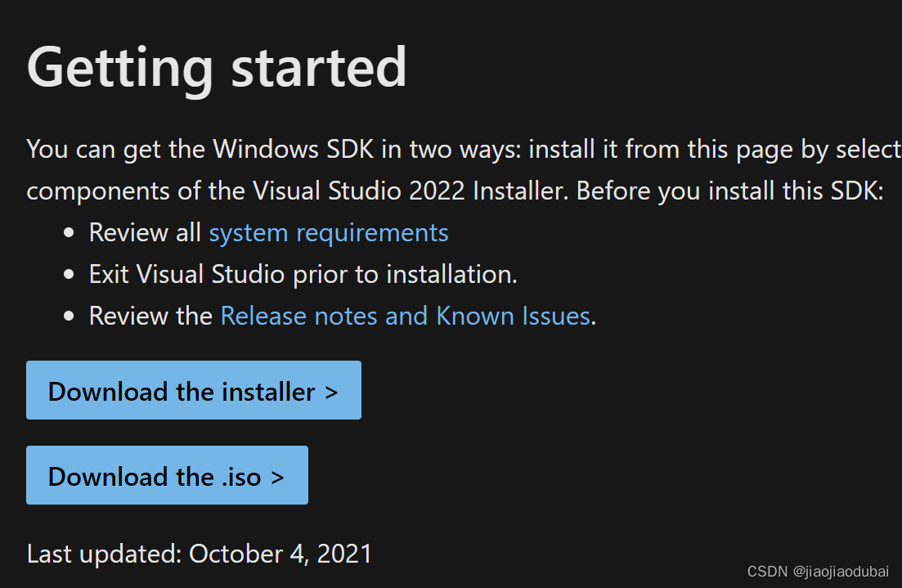Click the bullet dot before Review all
The width and height of the screenshot is (902, 588).
pos(69,233)
